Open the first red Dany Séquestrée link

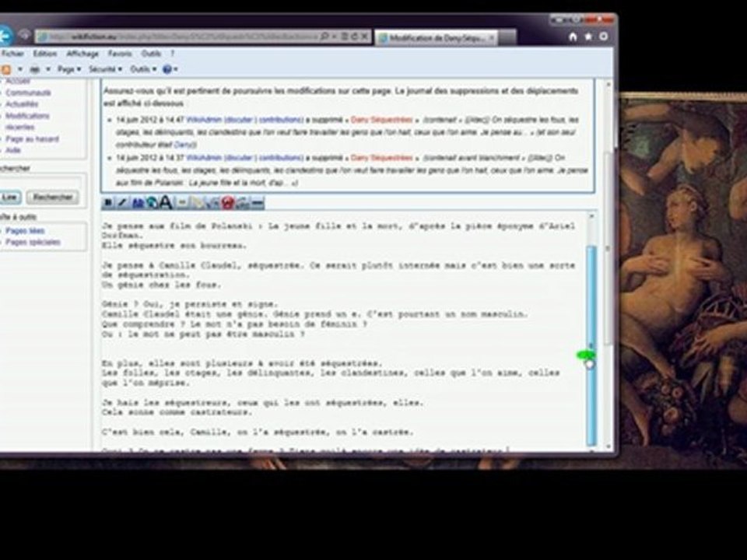pyautogui.click(x=381, y=120)
